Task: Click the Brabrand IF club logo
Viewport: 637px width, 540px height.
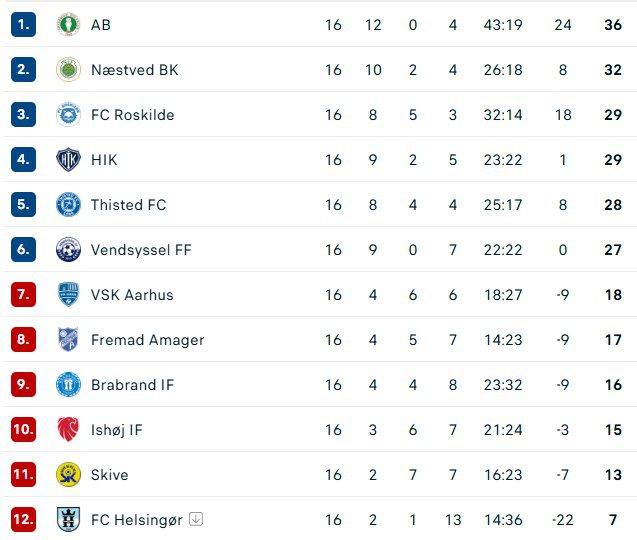Action: 68,385
